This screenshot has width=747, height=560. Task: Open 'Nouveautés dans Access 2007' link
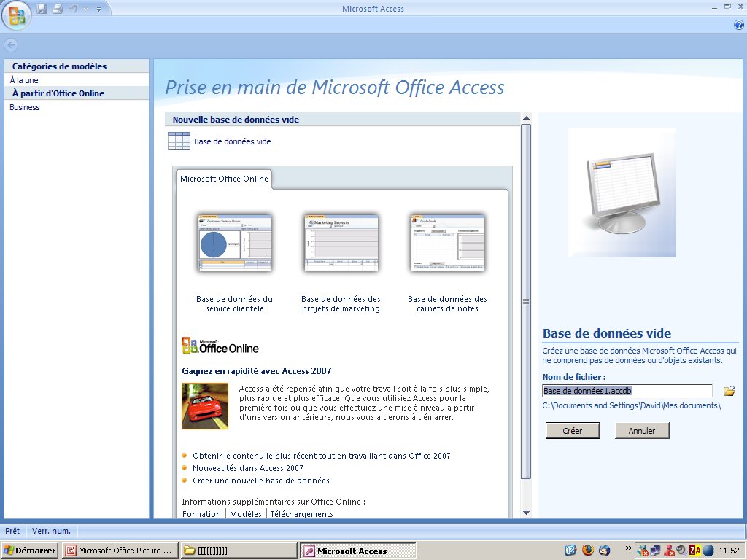pos(248,468)
